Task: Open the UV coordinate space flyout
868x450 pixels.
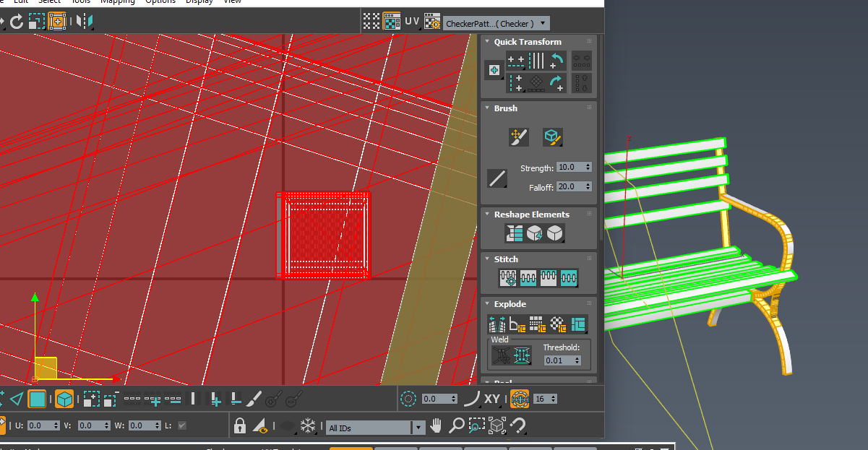Action: click(412, 22)
